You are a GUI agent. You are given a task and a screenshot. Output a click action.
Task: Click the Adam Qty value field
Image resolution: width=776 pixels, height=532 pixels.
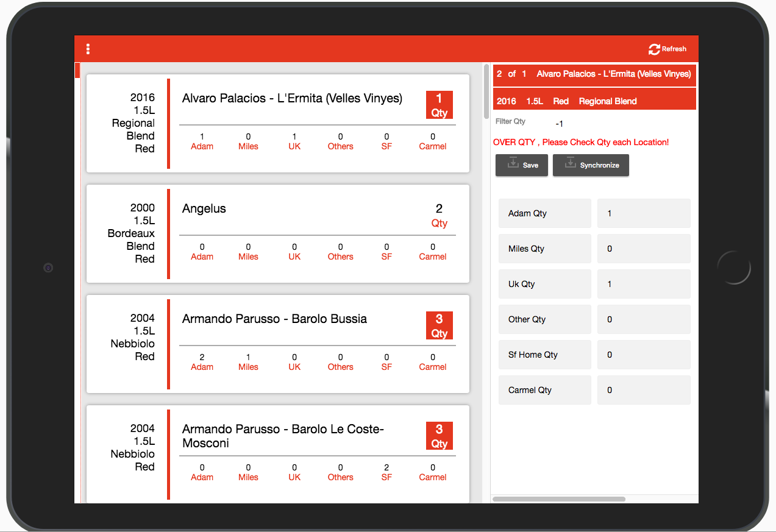coord(643,213)
